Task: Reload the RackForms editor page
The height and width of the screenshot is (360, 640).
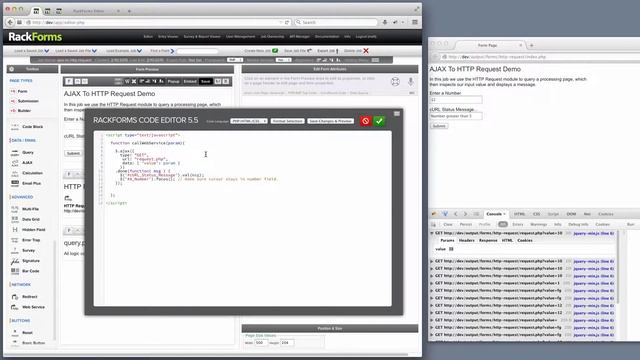Action: (x=287, y=22)
